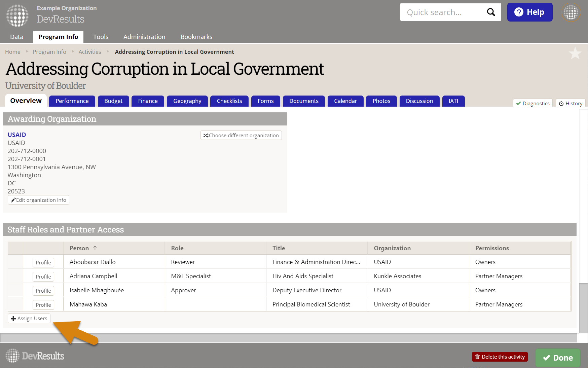The image size is (588, 368).
Task: Click Delete this activity button
Action: tap(500, 357)
